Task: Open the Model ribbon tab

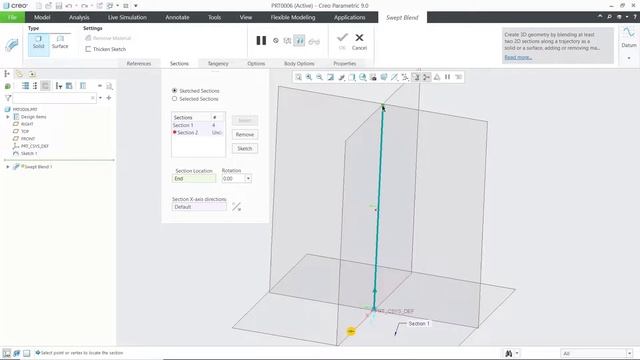Action: (x=42, y=17)
